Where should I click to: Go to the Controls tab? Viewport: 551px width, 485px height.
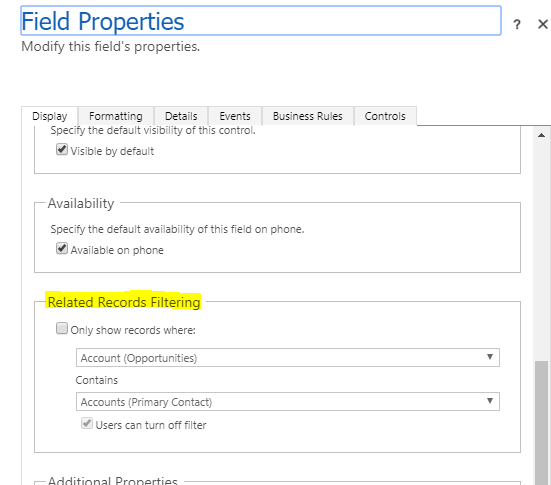click(x=385, y=116)
